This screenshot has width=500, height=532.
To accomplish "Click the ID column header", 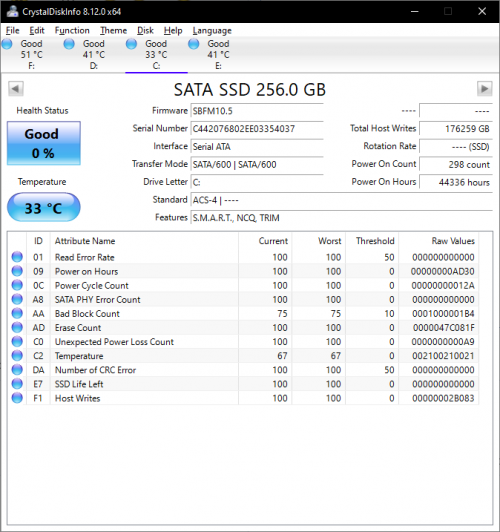I will tap(38, 241).
